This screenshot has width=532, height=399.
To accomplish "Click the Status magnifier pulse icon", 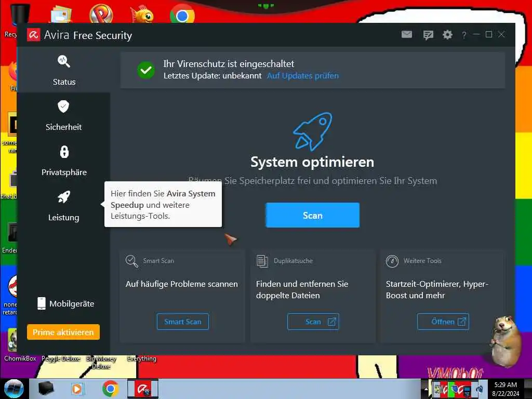I will [x=64, y=61].
